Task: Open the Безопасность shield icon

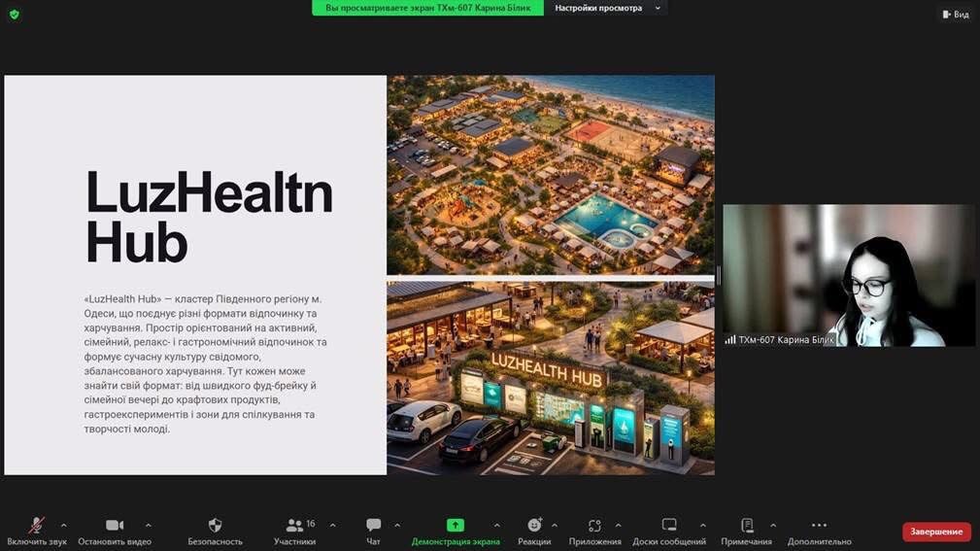Action: coord(215,526)
